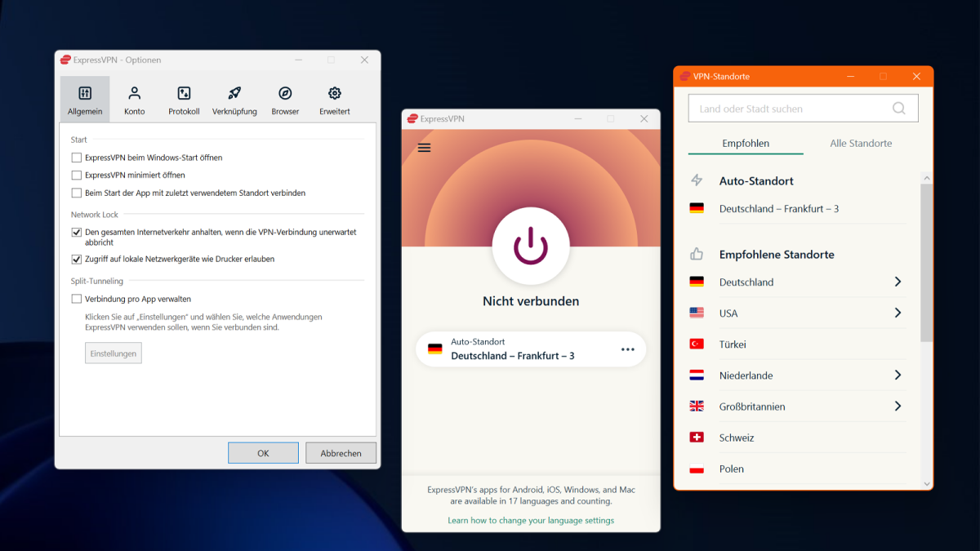
Task: Enable connect to last used Standort on start
Action: click(77, 193)
